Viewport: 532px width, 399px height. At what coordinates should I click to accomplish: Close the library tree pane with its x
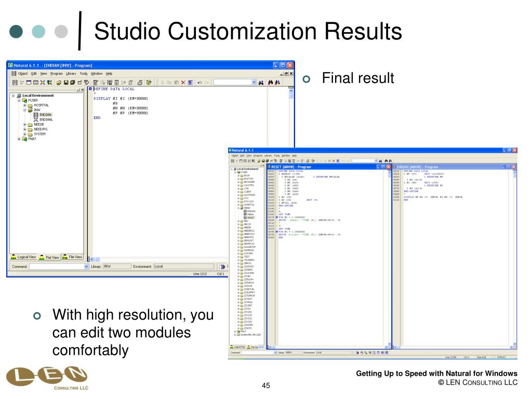tap(82, 90)
